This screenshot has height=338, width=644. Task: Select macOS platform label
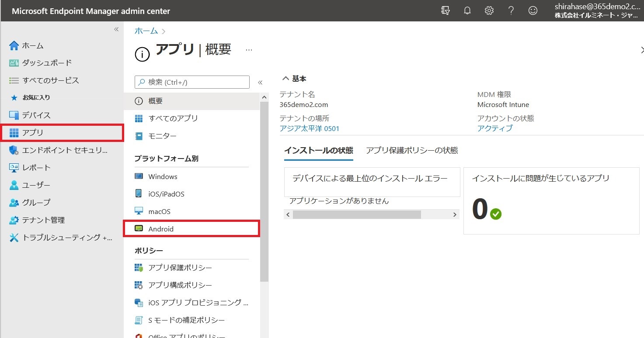tap(159, 211)
